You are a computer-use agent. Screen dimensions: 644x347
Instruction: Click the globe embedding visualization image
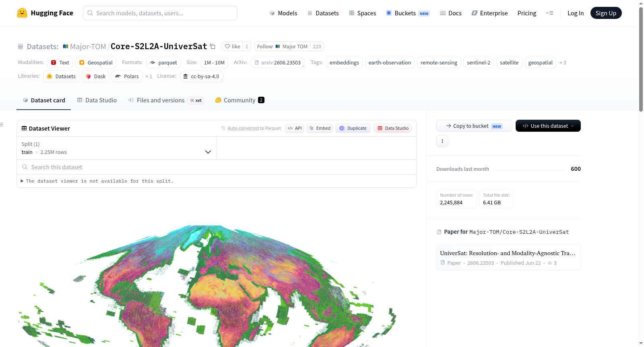click(207, 286)
